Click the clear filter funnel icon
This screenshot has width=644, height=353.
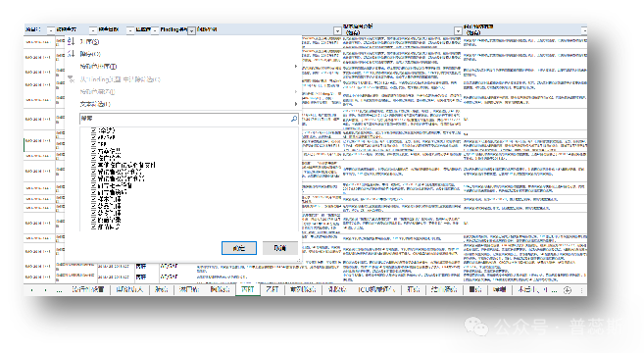(71, 78)
